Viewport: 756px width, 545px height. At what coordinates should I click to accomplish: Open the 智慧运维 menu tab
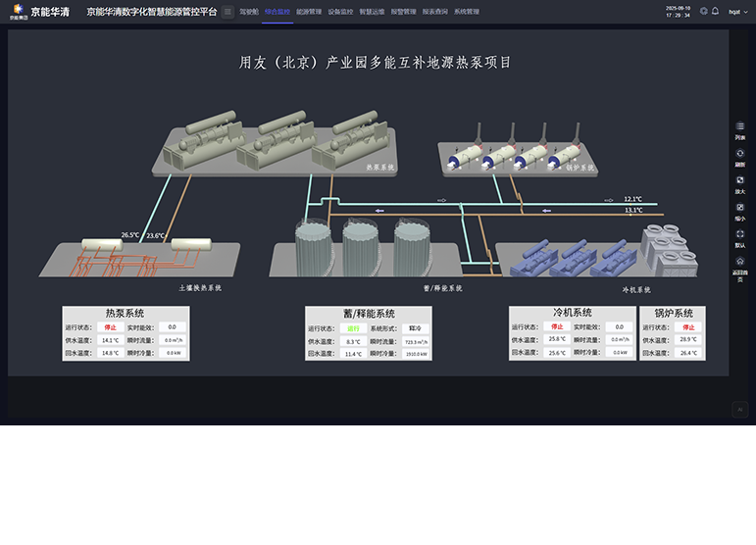click(372, 12)
